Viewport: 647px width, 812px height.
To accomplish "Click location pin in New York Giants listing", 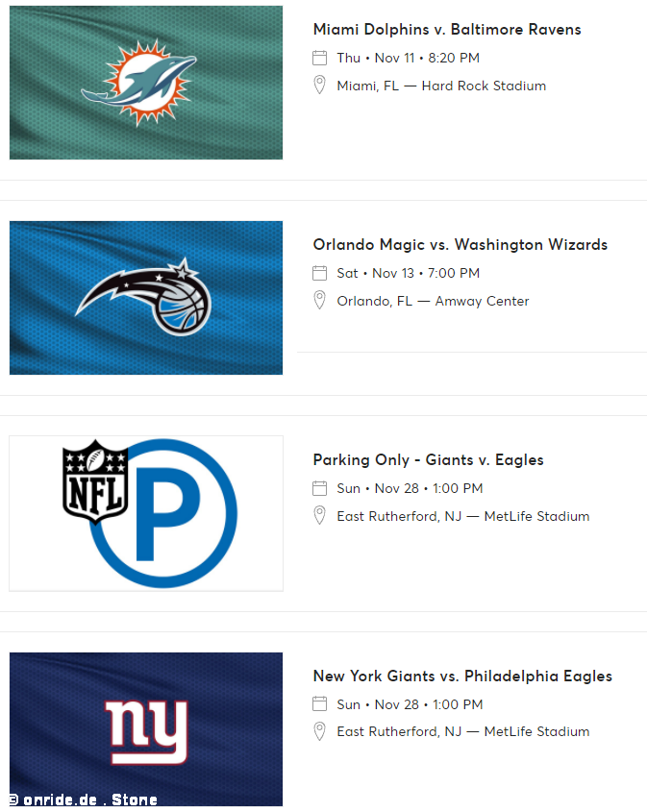I will 319,731.
